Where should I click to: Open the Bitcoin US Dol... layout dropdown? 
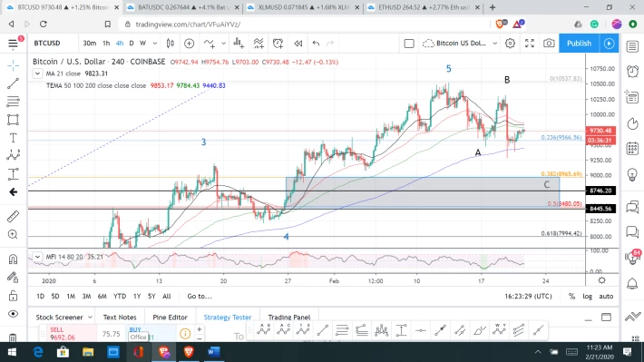coord(460,44)
